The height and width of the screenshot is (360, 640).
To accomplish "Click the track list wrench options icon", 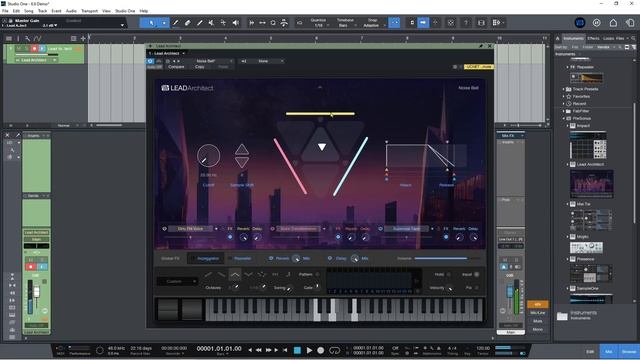I will [x=27, y=38].
